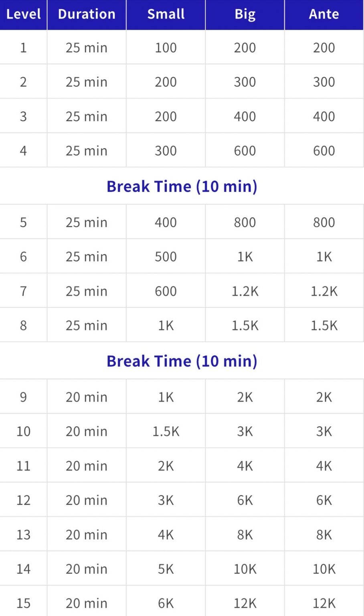Click the 20 min duration for level 12

click(87, 500)
